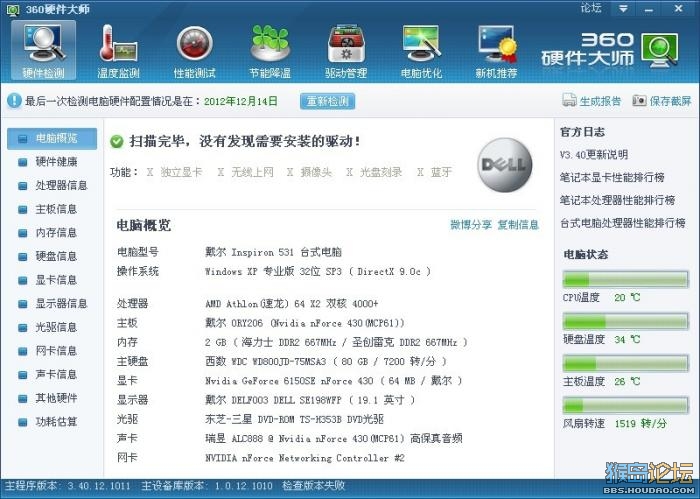
Task: Click the Dell logo badge
Action: click(x=505, y=165)
